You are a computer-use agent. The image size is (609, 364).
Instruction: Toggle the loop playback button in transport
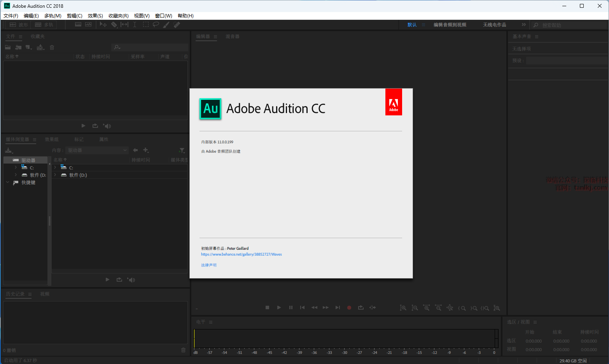361,308
